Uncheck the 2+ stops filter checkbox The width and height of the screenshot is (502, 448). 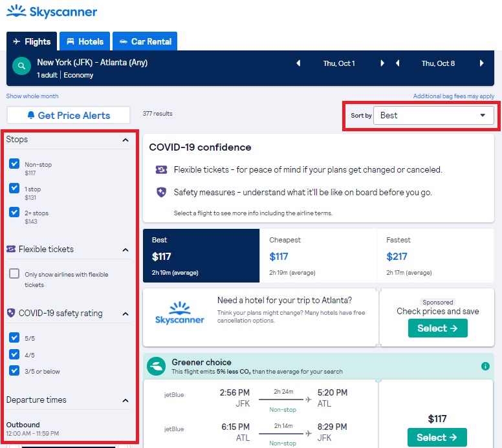coord(14,212)
